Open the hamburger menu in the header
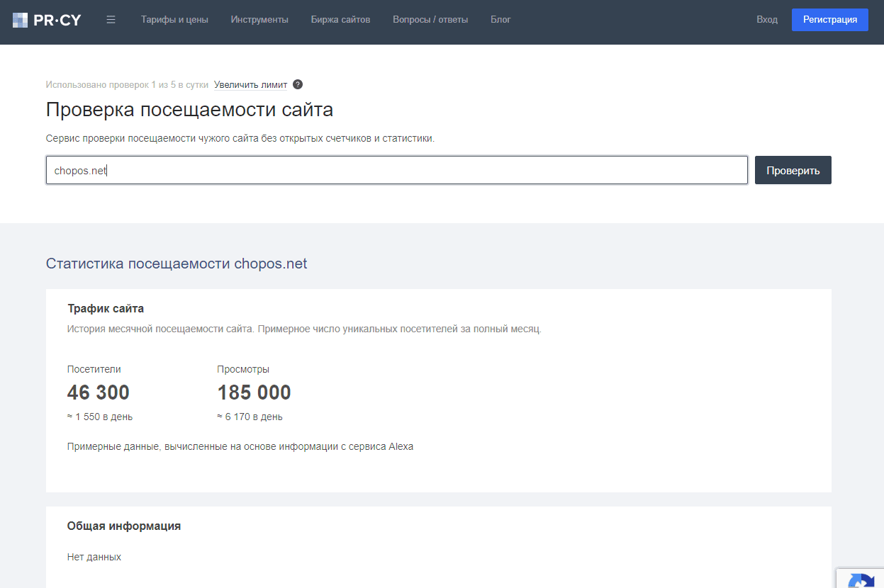Image resolution: width=884 pixels, height=588 pixels. coord(111,19)
